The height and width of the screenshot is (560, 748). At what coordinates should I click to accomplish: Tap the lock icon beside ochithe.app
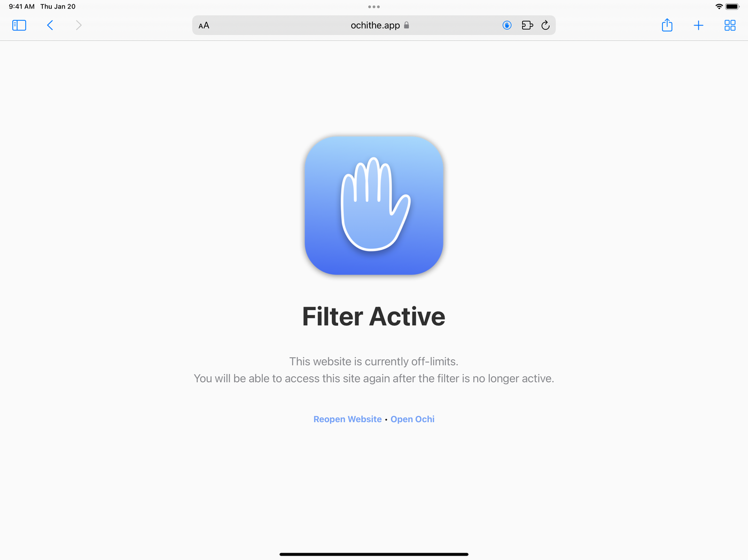[407, 25]
